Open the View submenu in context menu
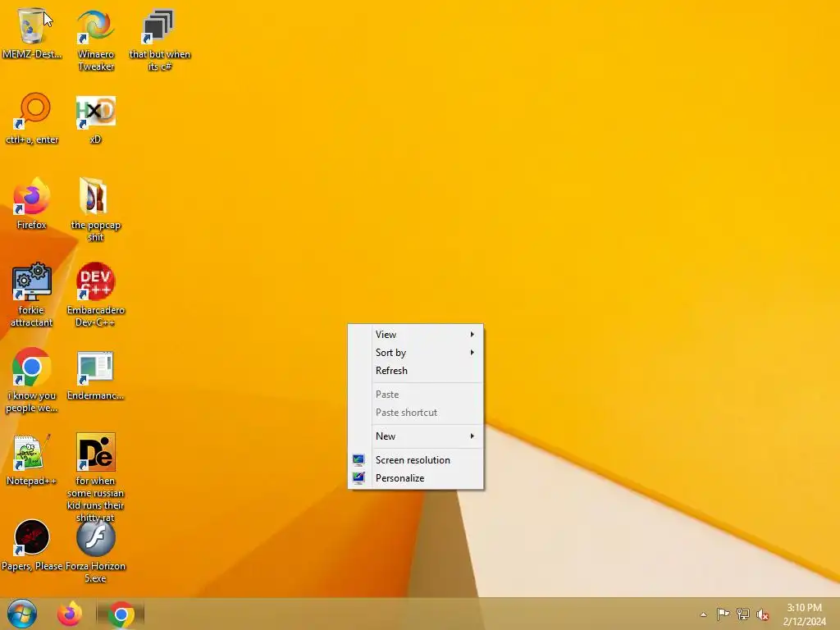The image size is (840, 630). (x=416, y=335)
